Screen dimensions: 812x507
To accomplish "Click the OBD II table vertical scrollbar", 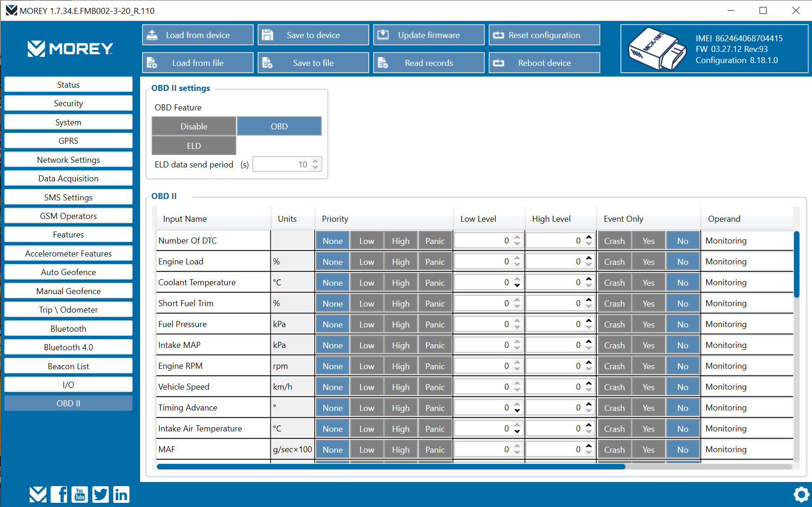I will (x=797, y=264).
